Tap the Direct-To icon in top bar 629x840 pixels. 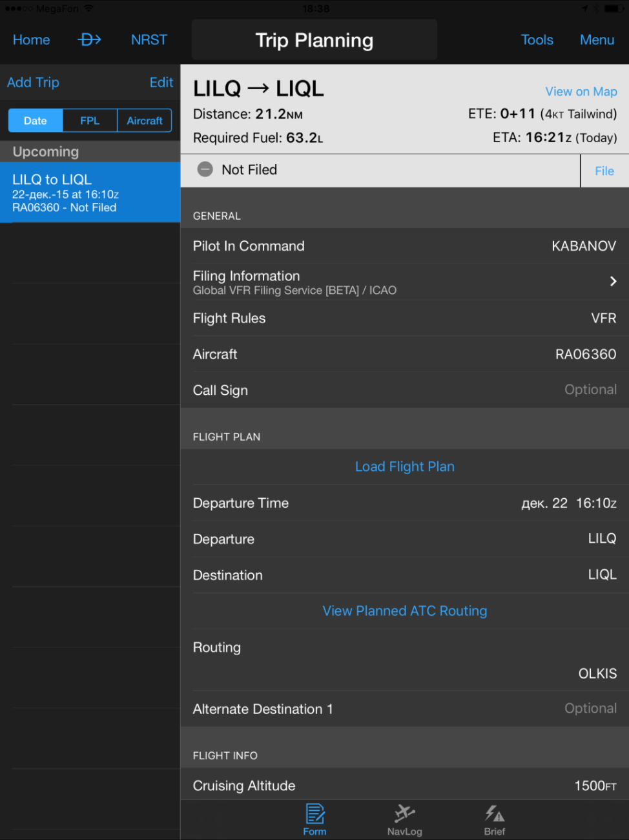[x=90, y=40]
